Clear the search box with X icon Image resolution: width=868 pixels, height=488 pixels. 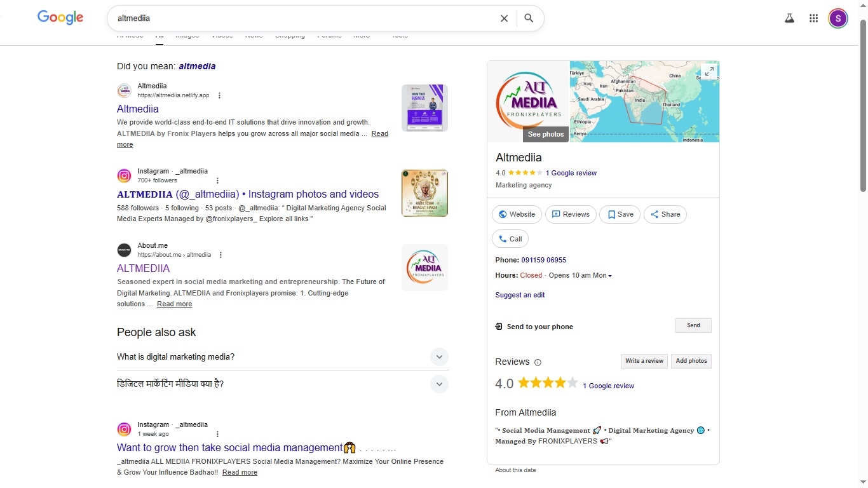(x=504, y=18)
